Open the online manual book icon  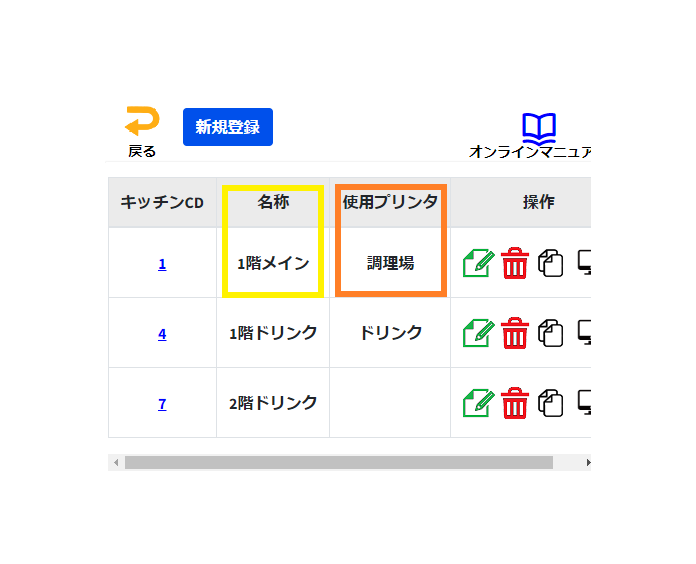538,127
